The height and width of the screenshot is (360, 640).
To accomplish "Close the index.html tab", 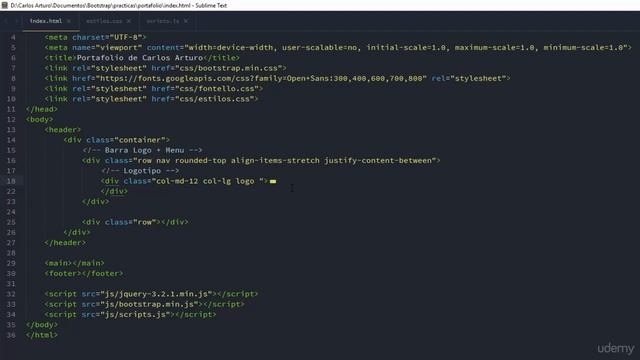I will click(69, 21).
